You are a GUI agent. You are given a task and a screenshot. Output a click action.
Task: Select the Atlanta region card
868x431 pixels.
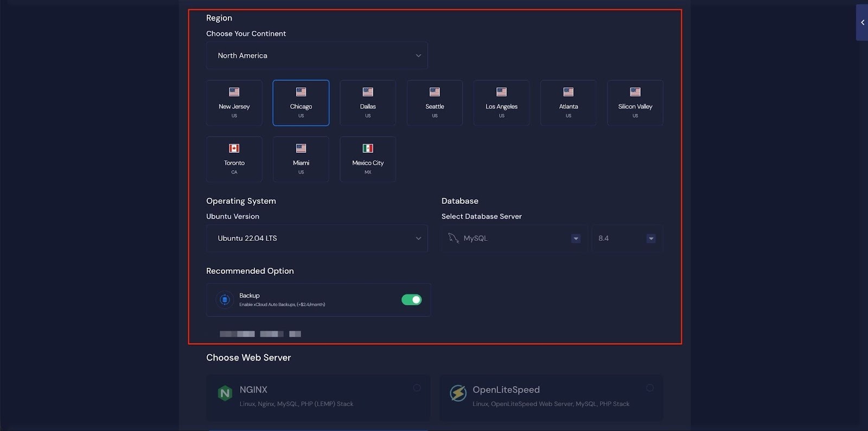(x=568, y=103)
